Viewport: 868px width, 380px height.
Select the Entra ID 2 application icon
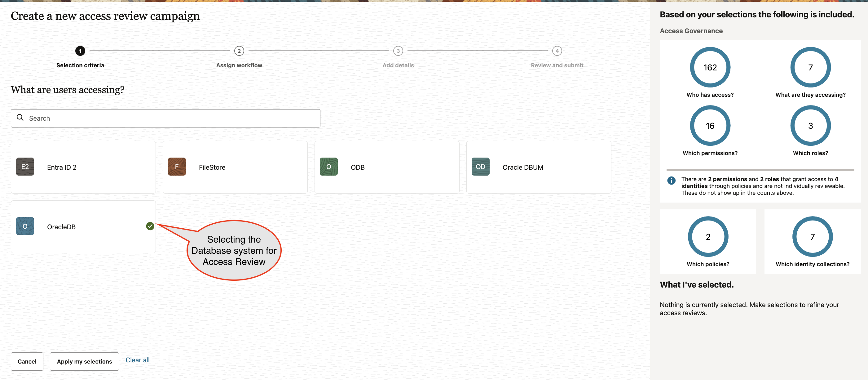[25, 167]
